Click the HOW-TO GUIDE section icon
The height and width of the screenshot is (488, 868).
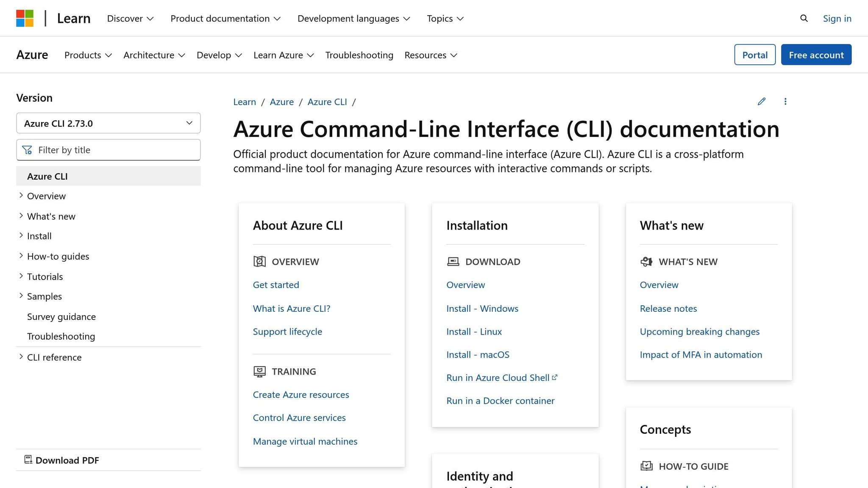click(x=646, y=466)
